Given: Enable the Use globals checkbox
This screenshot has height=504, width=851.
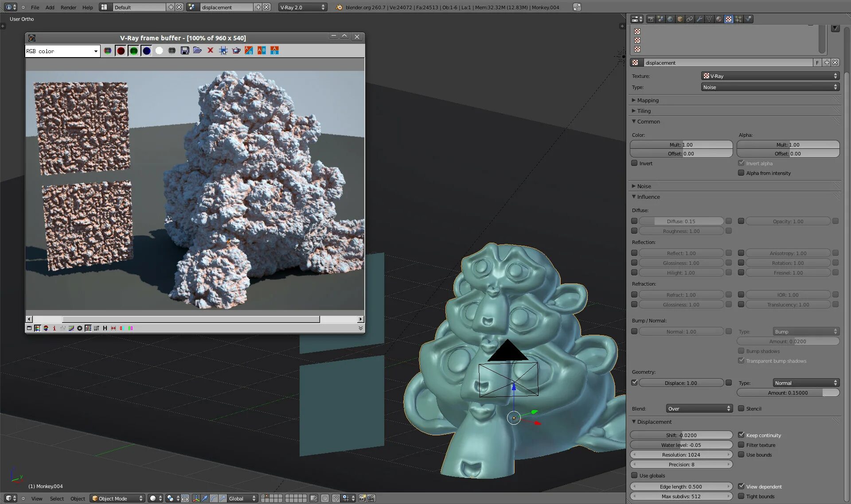Looking at the screenshot, I should pyautogui.click(x=634, y=475).
